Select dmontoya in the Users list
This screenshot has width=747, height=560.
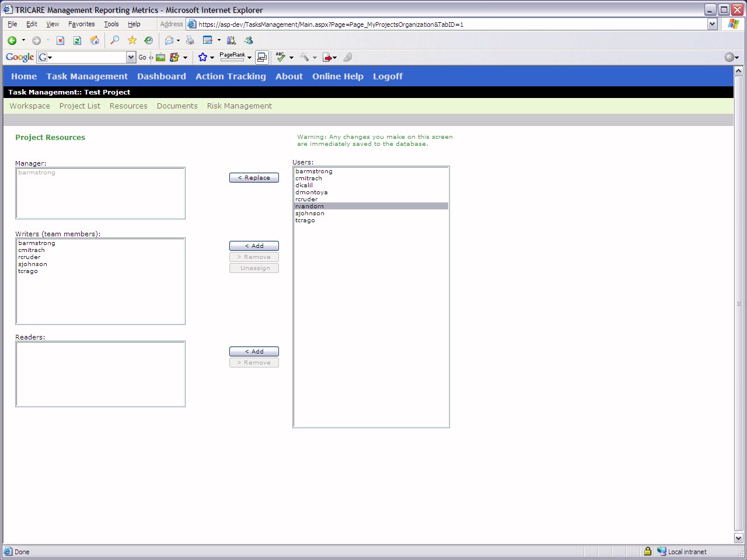point(312,192)
